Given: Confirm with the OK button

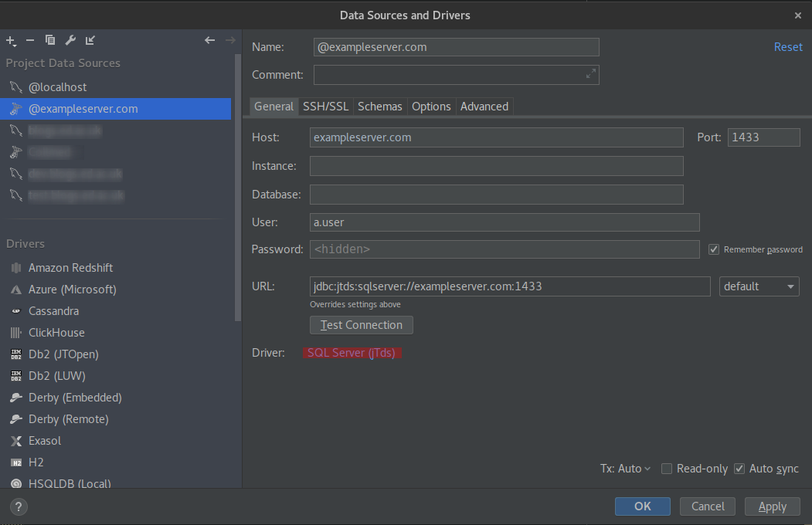Looking at the screenshot, I should coord(643,506).
